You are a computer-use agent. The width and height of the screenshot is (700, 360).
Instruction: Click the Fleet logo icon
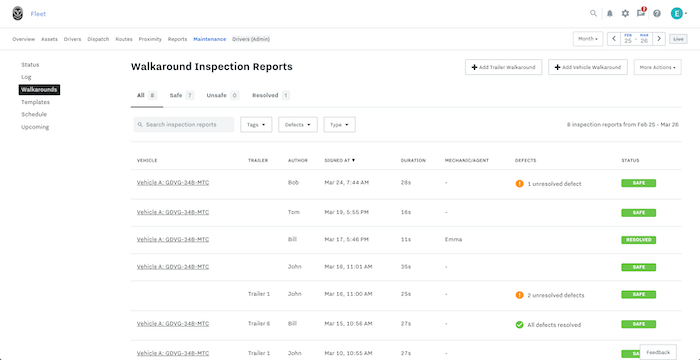pos(17,13)
